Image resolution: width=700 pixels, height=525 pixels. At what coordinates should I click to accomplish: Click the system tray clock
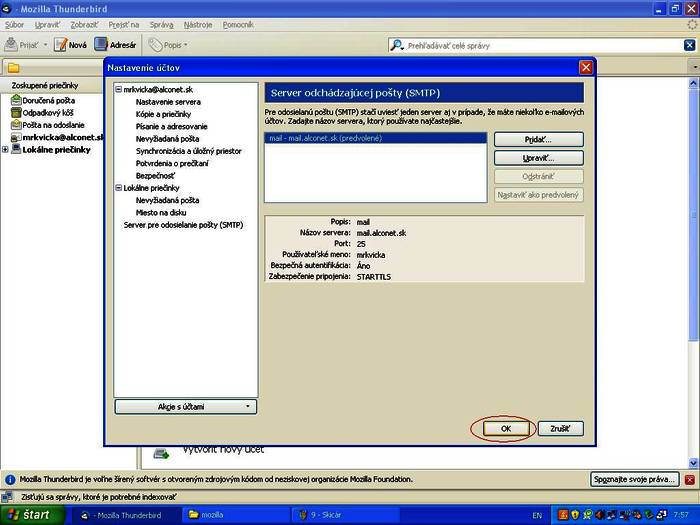[681, 515]
